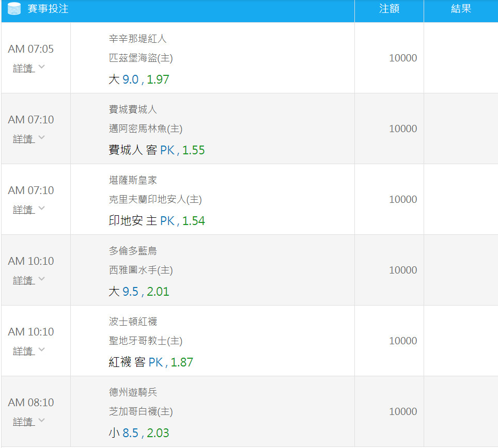Open 詳情 link for 多倫多藍鳥 game
Image resolution: width=498 pixels, height=448 pixels.
tap(23, 280)
